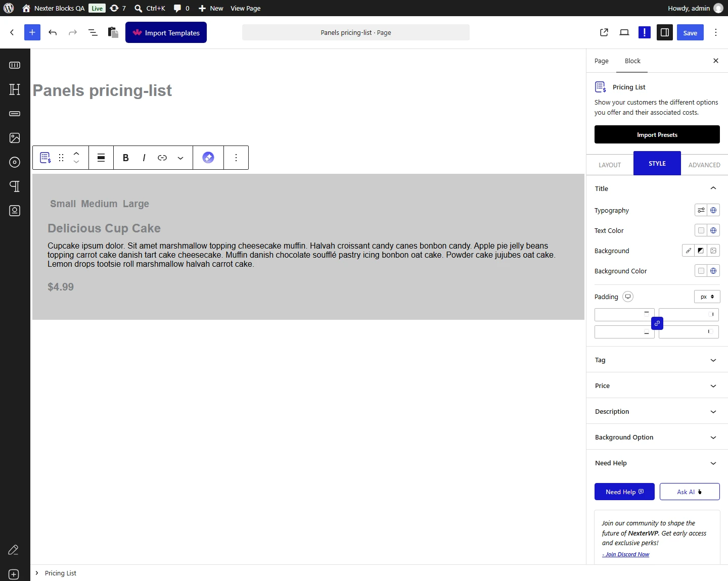Expand the Description section
728x581 pixels.
tap(657, 411)
